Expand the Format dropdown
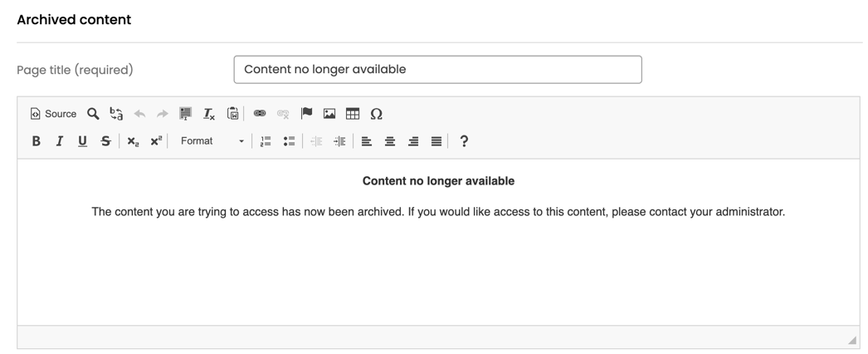The width and height of the screenshot is (868, 354). (211, 141)
